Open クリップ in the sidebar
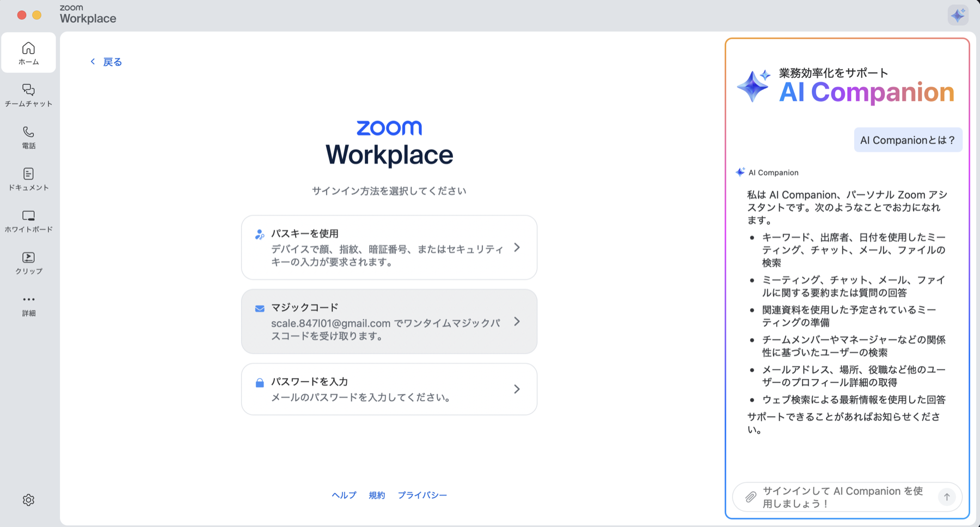This screenshot has width=980, height=527. coord(28,263)
